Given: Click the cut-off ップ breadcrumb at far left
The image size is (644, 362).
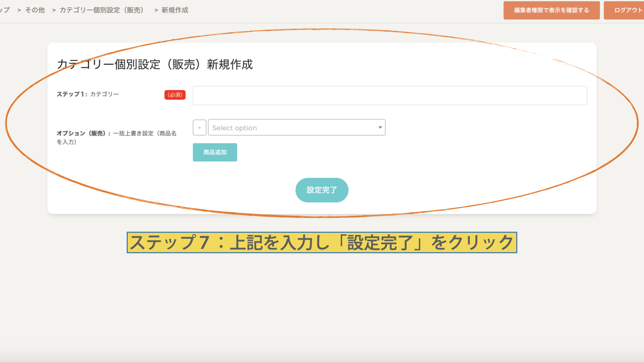Looking at the screenshot, I should [x=5, y=10].
